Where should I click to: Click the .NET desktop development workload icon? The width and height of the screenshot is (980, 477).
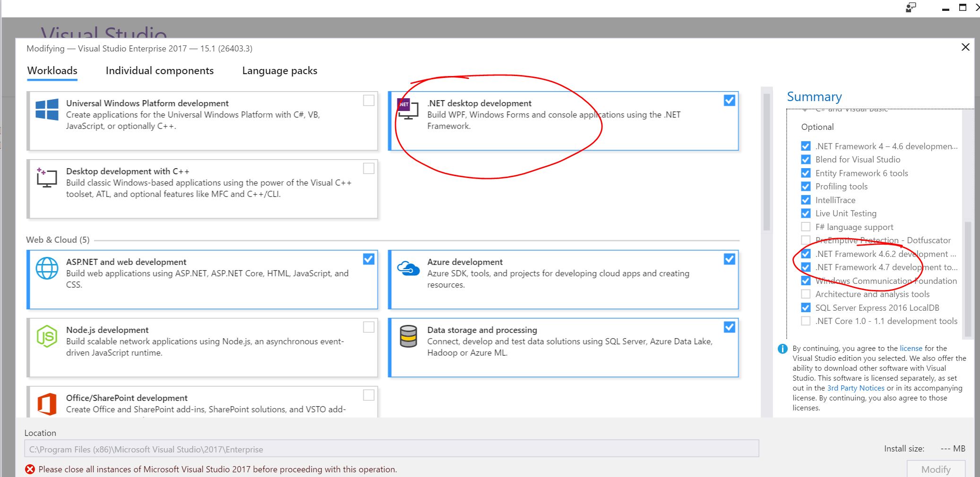[407, 109]
